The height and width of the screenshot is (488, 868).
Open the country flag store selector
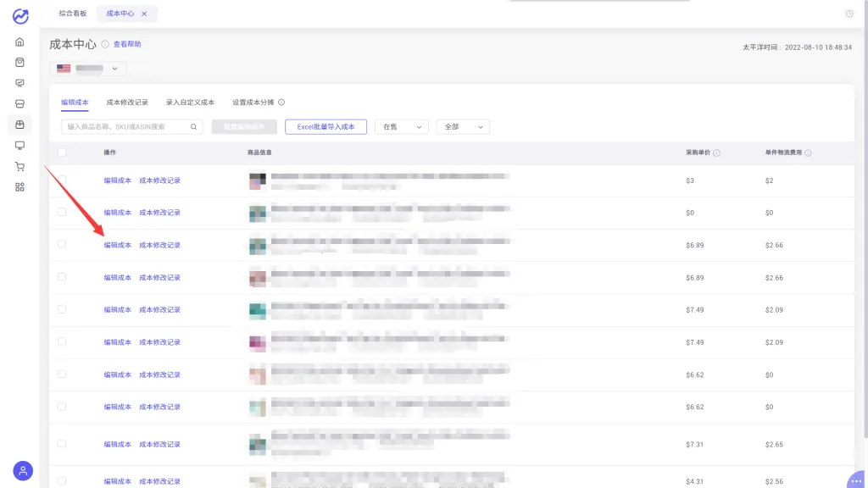point(87,69)
